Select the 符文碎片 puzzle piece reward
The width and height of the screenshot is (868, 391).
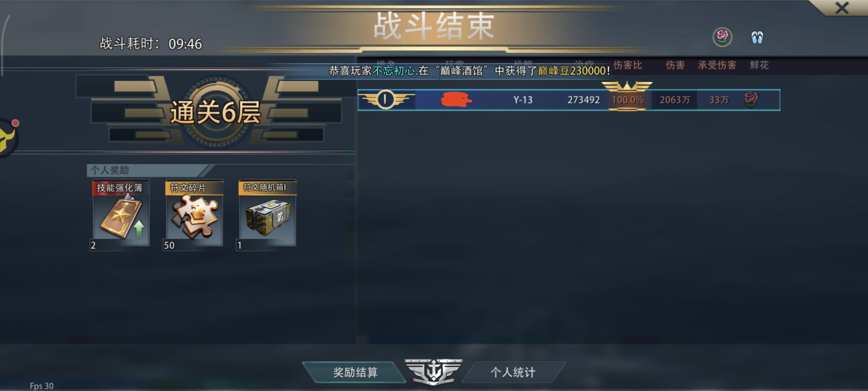[194, 214]
